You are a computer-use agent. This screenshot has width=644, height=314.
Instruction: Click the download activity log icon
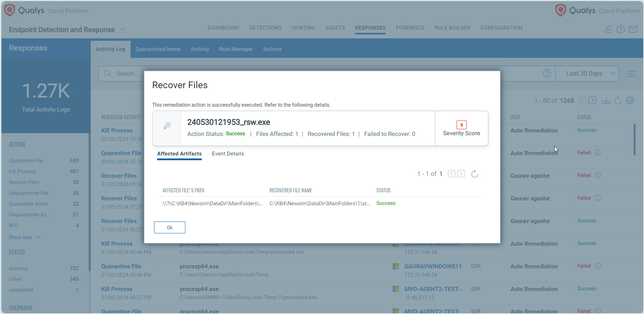click(606, 101)
